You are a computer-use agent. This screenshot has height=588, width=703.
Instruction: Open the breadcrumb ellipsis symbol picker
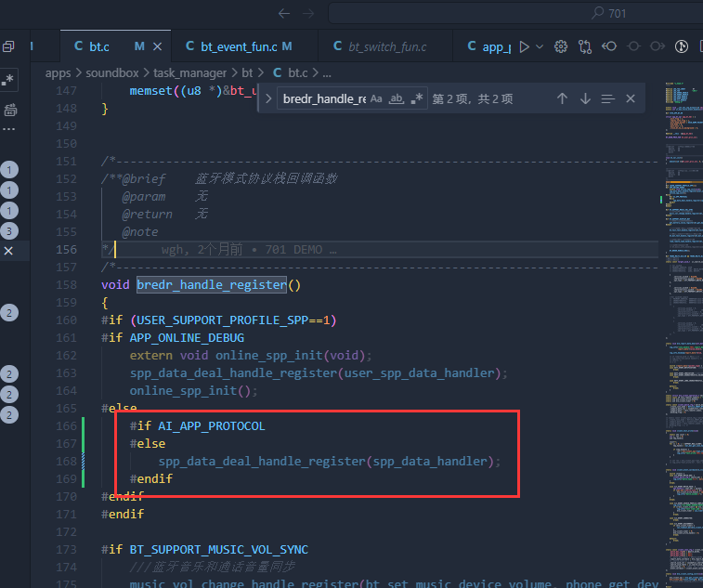click(327, 74)
